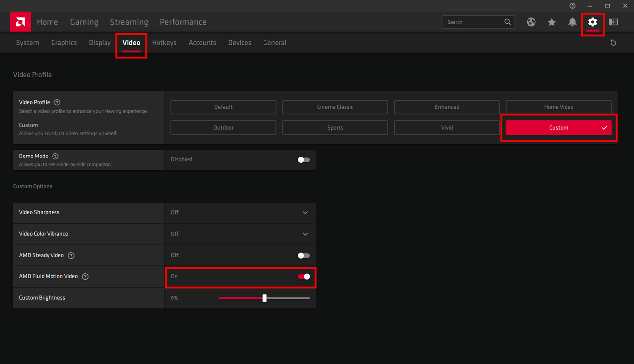Select the Sports video profile
The height and width of the screenshot is (364, 634).
pos(335,128)
